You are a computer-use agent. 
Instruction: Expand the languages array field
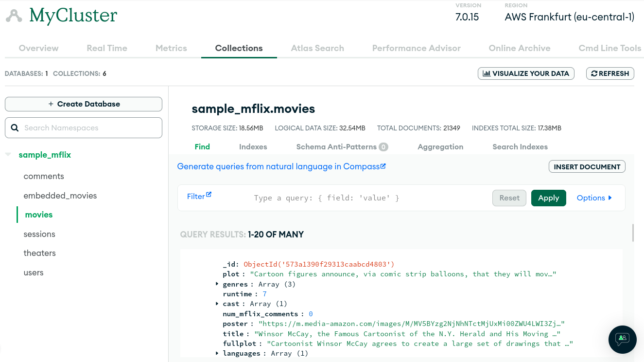click(x=217, y=353)
